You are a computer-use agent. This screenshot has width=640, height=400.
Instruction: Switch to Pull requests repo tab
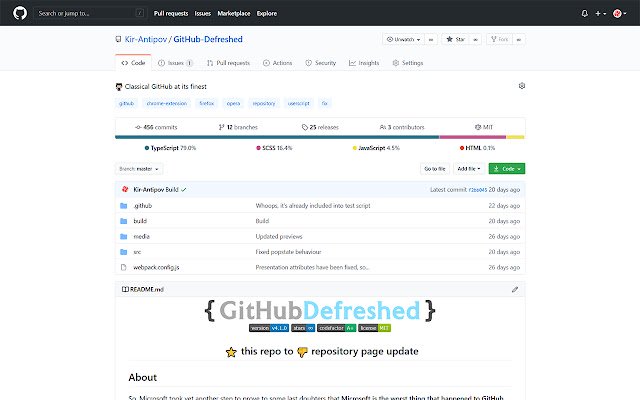[228, 63]
